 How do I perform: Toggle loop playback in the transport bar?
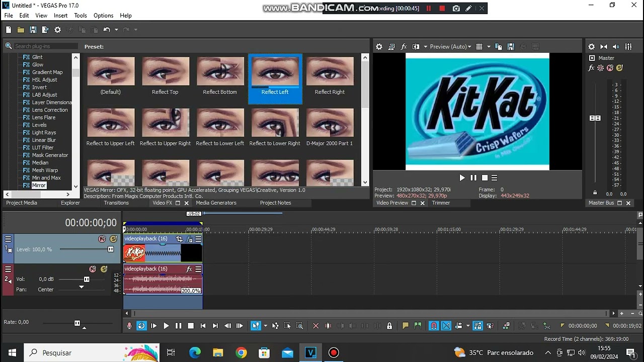pos(141,326)
